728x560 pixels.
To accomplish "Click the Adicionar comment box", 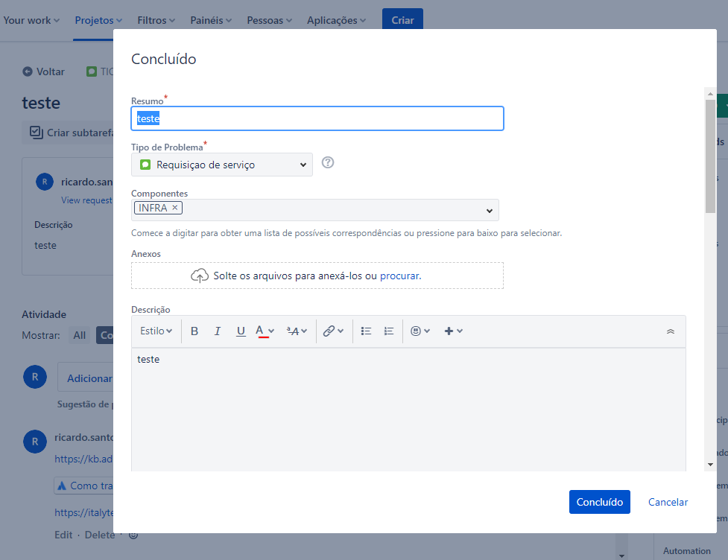I will (x=86, y=378).
